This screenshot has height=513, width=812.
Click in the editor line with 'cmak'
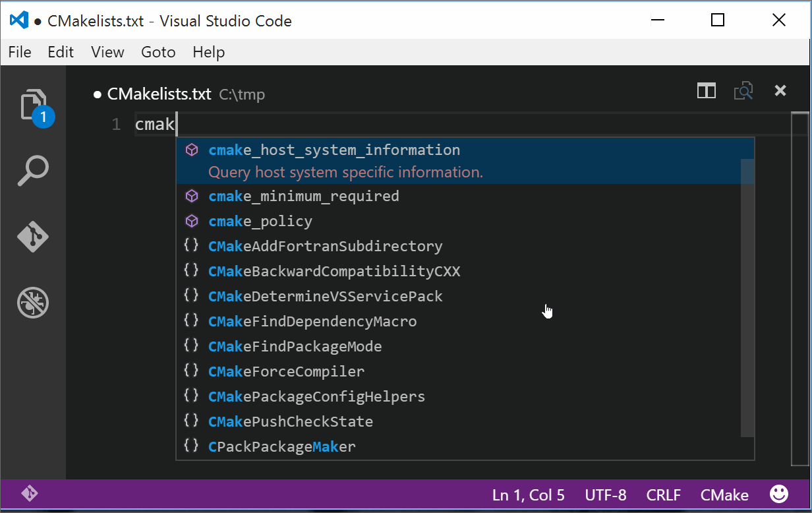coord(461,124)
